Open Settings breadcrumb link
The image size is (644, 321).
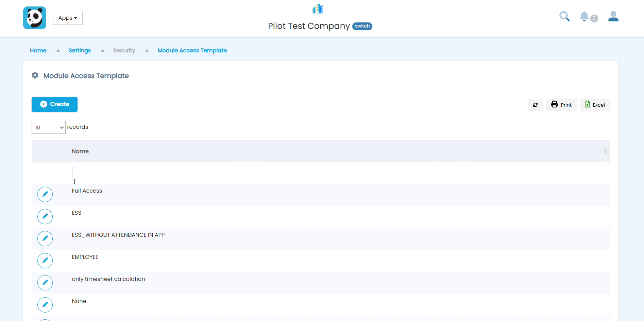(80, 50)
